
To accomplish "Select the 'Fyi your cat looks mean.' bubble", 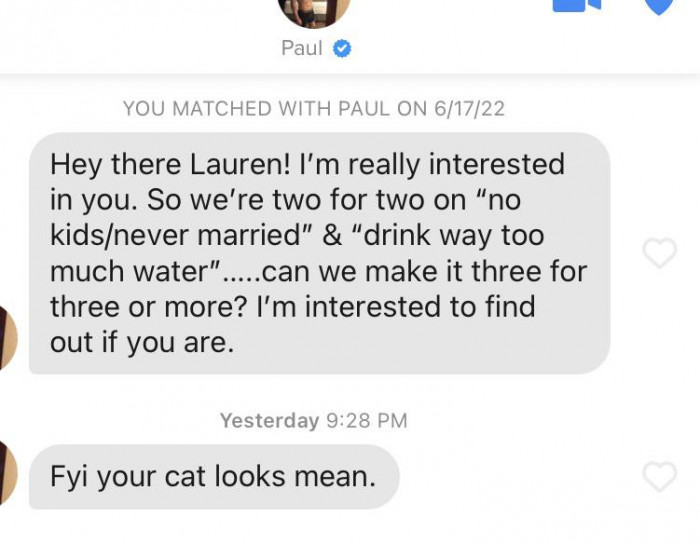I will coord(214,477).
